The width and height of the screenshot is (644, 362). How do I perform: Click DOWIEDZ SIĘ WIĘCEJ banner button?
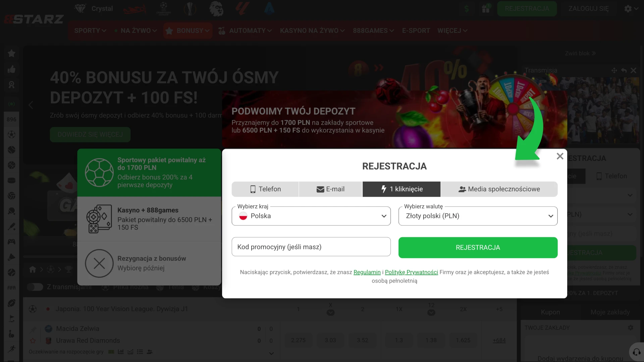click(90, 134)
